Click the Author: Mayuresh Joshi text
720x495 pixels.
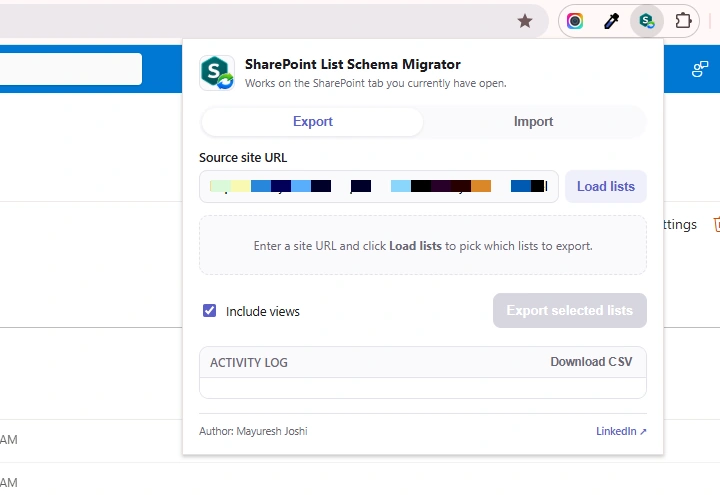pos(253,431)
